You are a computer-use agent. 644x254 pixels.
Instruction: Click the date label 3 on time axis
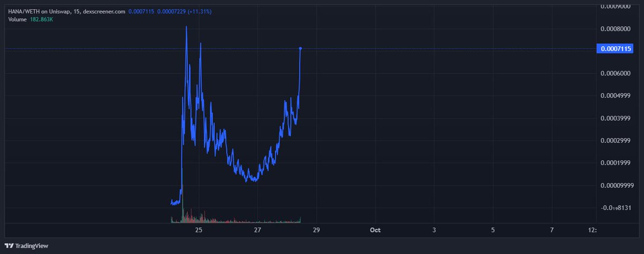click(434, 230)
